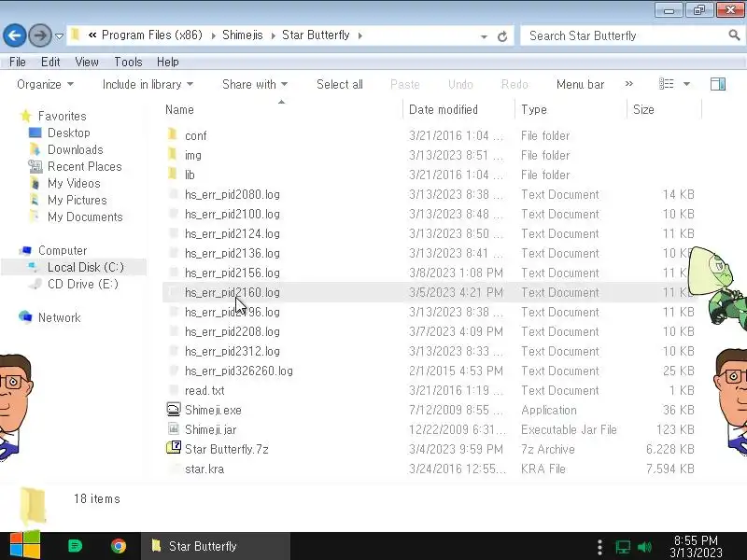Image resolution: width=747 pixels, height=560 pixels.
Task: Open the Tools menu
Action: pos(128,62)
